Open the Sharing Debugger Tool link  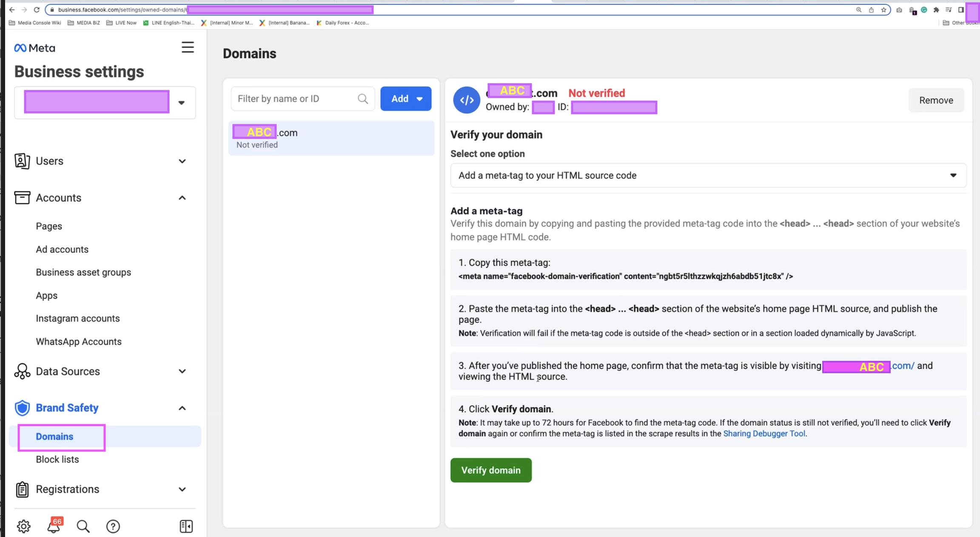[764, 434]
